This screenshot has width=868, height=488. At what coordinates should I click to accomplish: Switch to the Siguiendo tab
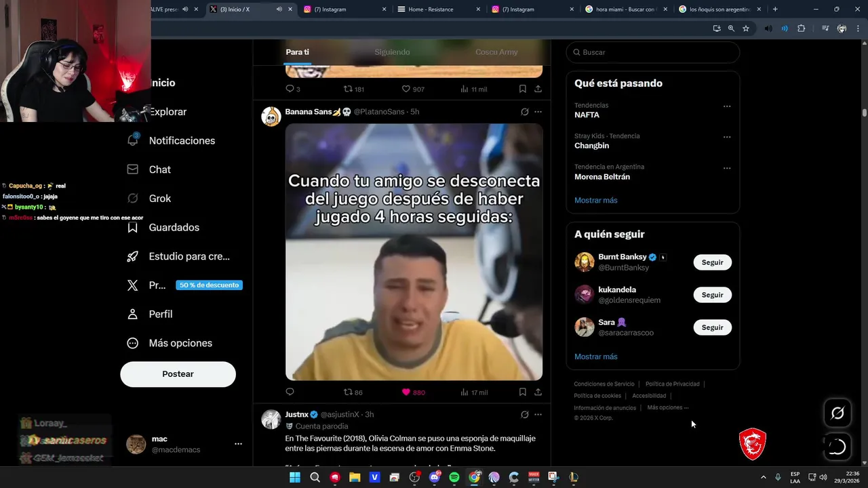392,52
